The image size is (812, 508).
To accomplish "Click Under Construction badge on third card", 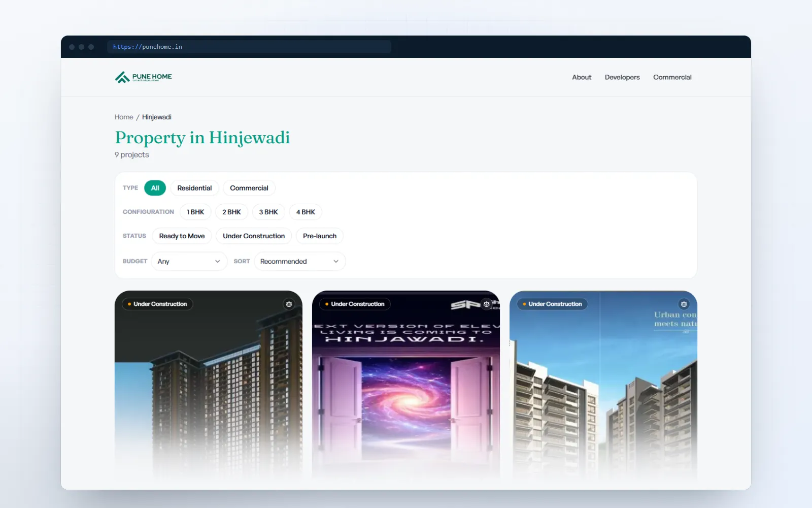I will click(x=552, y=304).
